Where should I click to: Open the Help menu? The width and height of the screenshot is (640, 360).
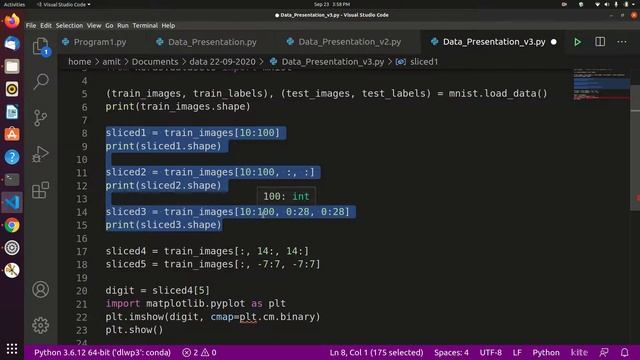pos(168,25)
